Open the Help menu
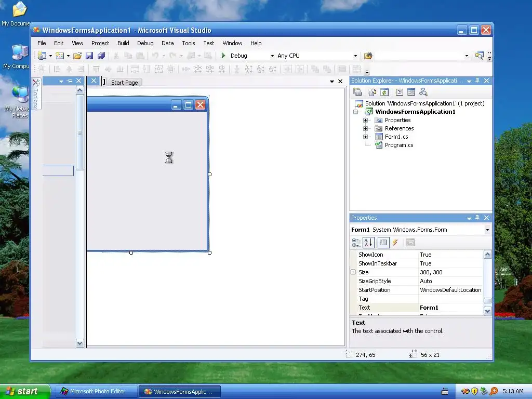 [256, 43]
